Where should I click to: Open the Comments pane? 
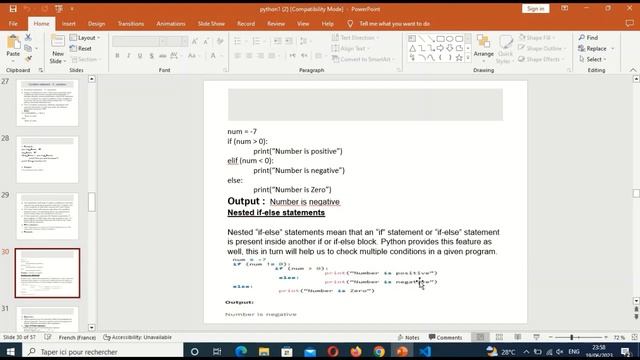(x=445, y=337)
